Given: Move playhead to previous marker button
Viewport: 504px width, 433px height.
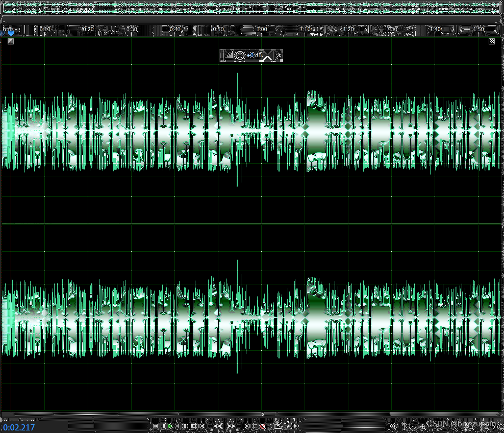Looking at the screenshot, I should pyautogui.click(x=201, y=426).
